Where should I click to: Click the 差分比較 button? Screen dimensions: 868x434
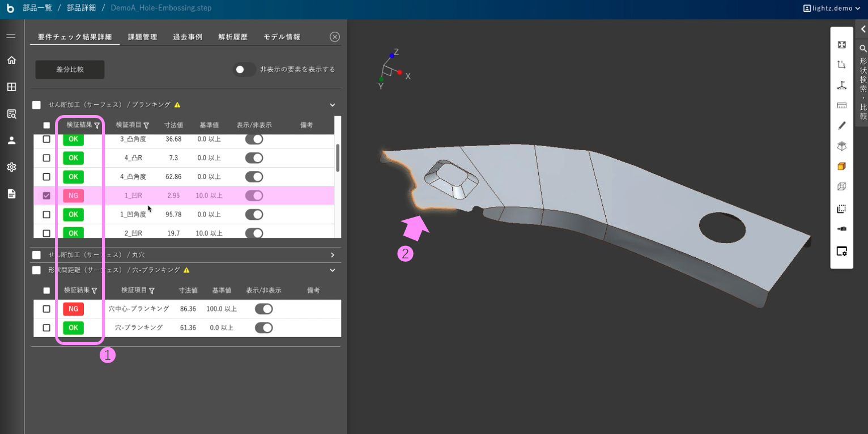70,70
